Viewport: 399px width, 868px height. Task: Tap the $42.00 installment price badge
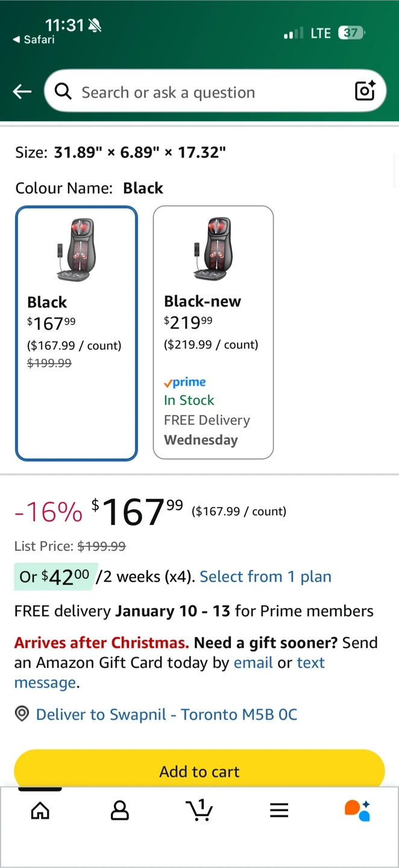coord(54,577)
